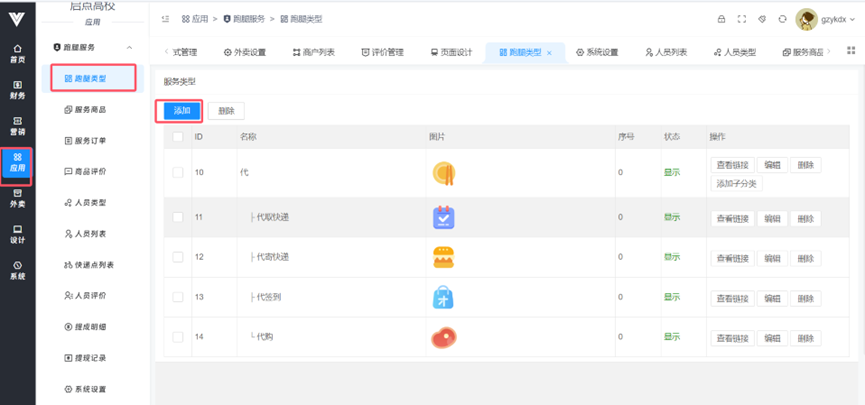Open the 设计 design module
Image resolution: width=865 pixels, height=405 pixels.
tap(17, 233)
